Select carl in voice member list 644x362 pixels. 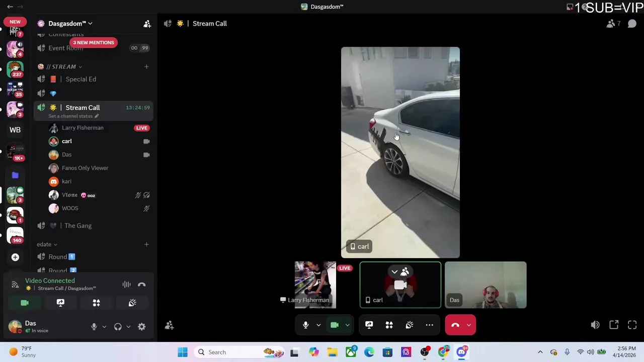[x=67, y=141]
